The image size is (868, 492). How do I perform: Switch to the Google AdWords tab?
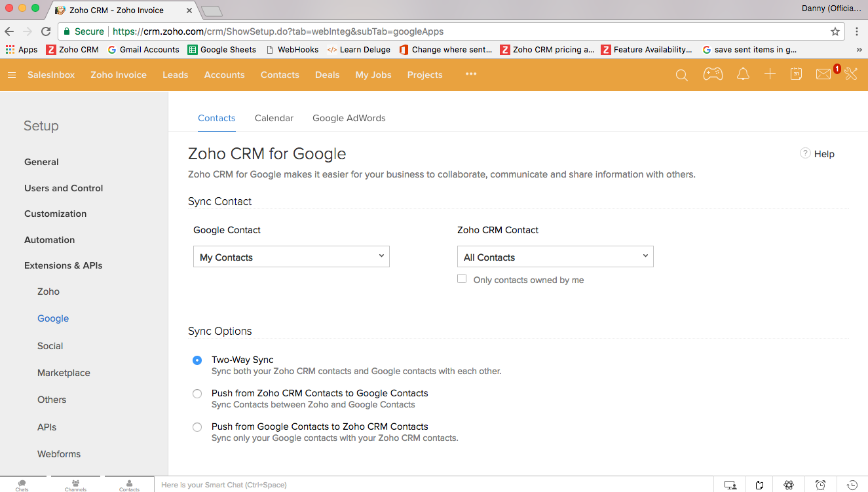coord(349,119)
